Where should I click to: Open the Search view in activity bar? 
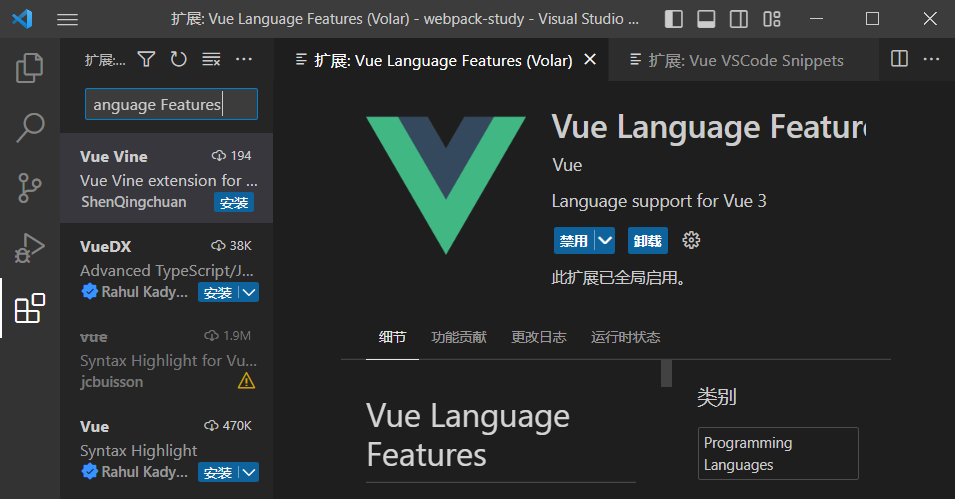click(29, 127)
